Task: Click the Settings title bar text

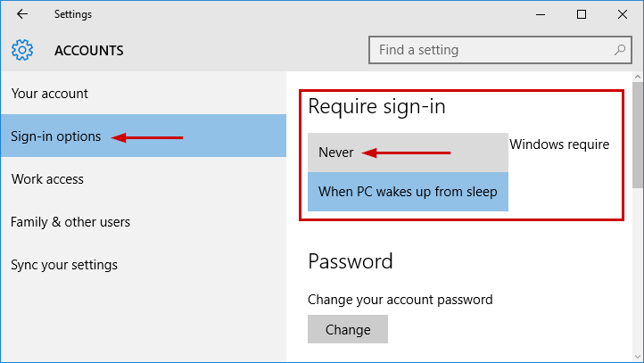Action: point(73,14)
